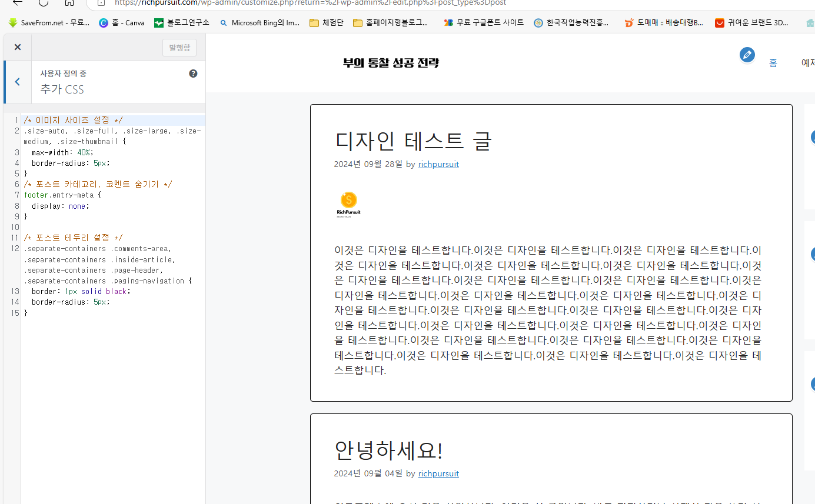The height and width of the screenshot is (504, 815).
Task: Click the 포스트 테두리 설정 comment line
Action: (x=73, y=238)
